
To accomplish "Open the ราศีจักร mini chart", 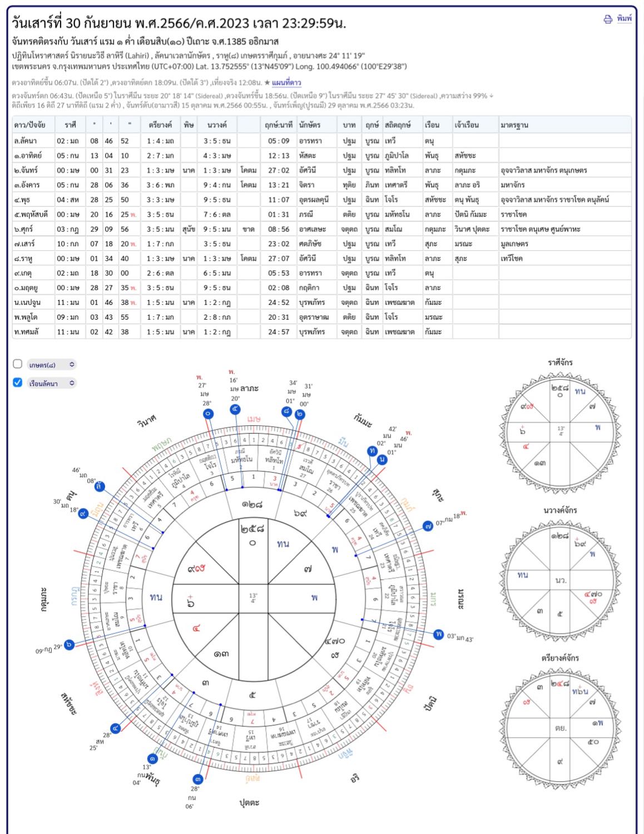I will [560, 434].
